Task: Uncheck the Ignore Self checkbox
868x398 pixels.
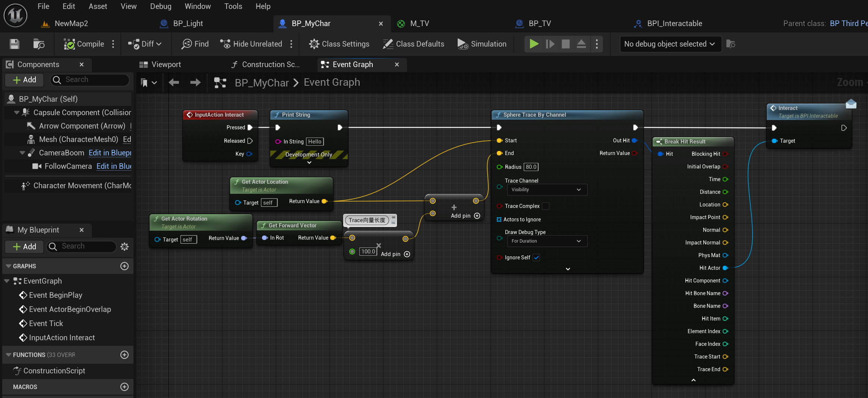Action: click(x=536, y=258)
